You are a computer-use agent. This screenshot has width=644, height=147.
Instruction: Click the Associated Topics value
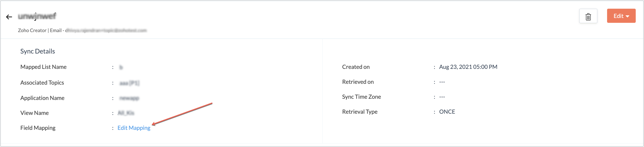(x=130, y=83)
